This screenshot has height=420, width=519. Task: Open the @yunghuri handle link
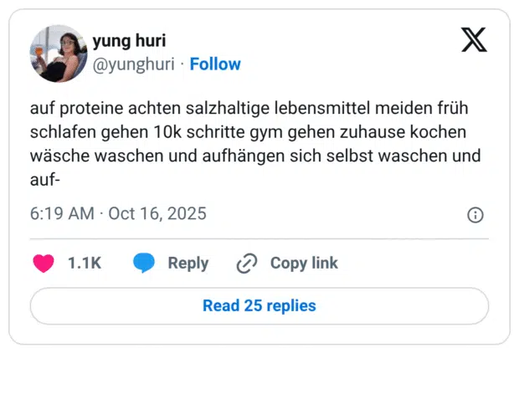[x=135, y=64]
